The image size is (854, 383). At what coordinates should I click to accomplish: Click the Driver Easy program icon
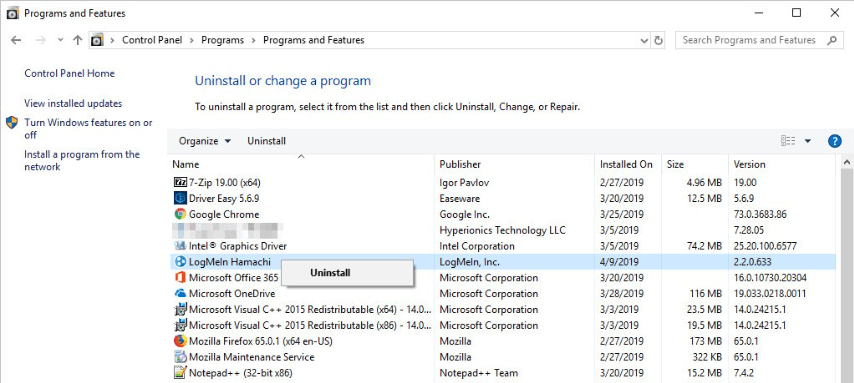[x=180, y=198]
